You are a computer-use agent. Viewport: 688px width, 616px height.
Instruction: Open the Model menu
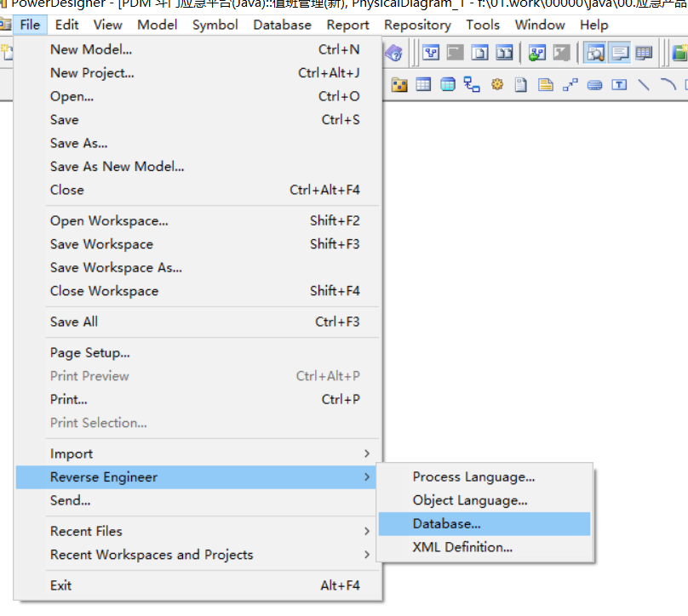click(157, 25)
